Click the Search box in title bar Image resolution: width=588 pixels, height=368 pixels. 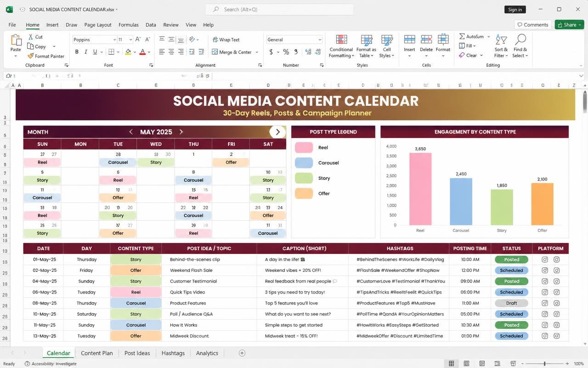pyautogui.click(x=279, y=9)
